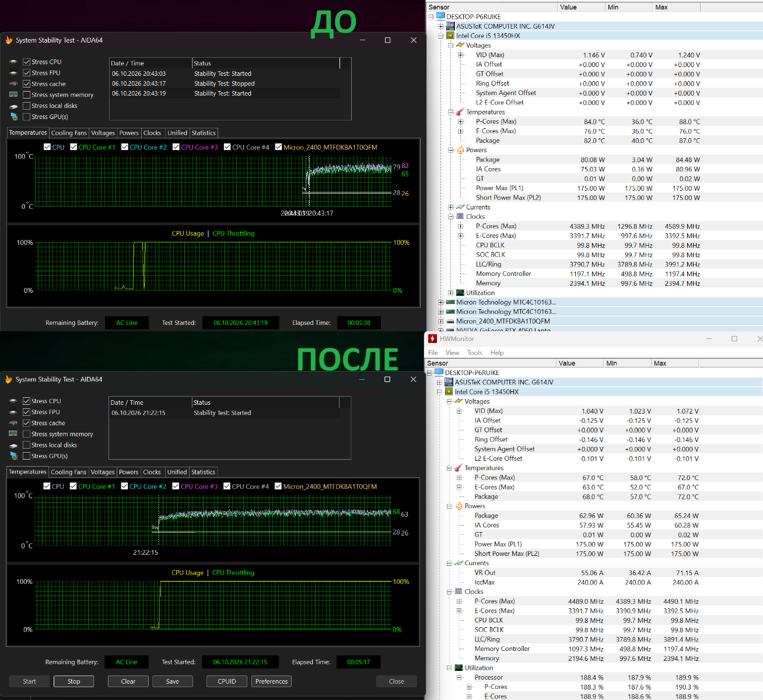
Task: Check Stress local disks in the upper AIDA64 window
Action: coord(27,106)
